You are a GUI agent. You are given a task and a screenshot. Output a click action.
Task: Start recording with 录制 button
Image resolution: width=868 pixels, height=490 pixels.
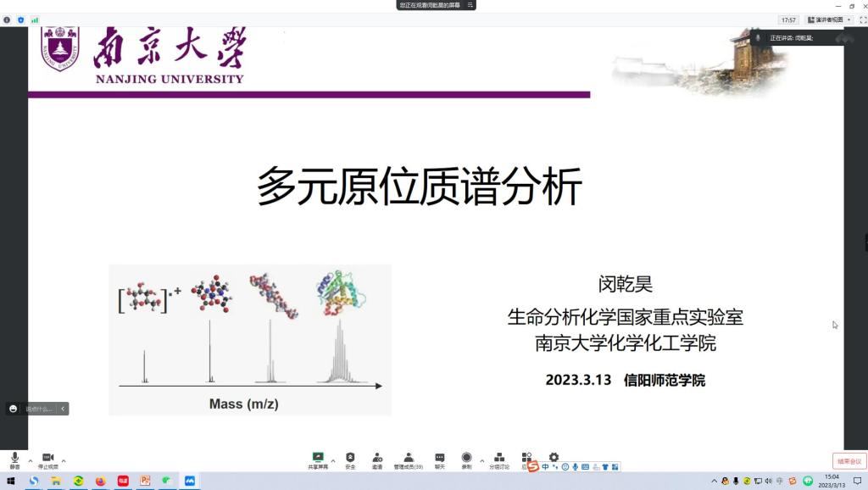pos(466,459)
